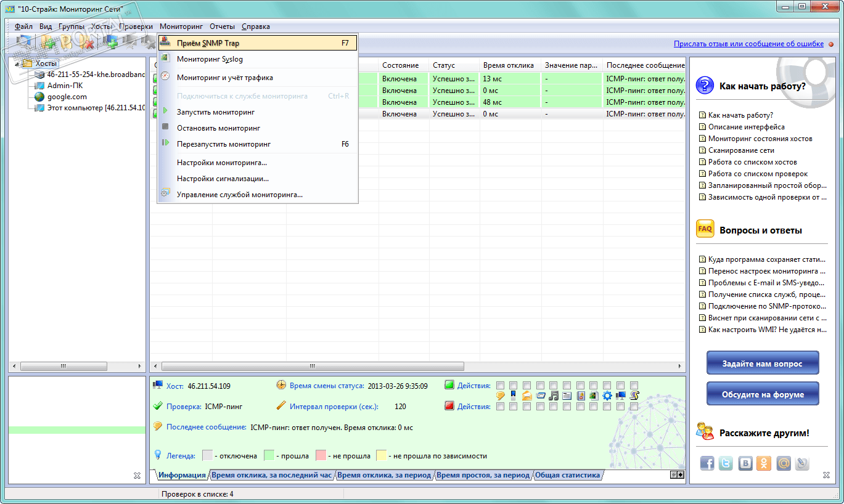The width and height of the screenshot is (844, 504).
Task: Click the blue gear service action icon
Action: coord(607,396)
